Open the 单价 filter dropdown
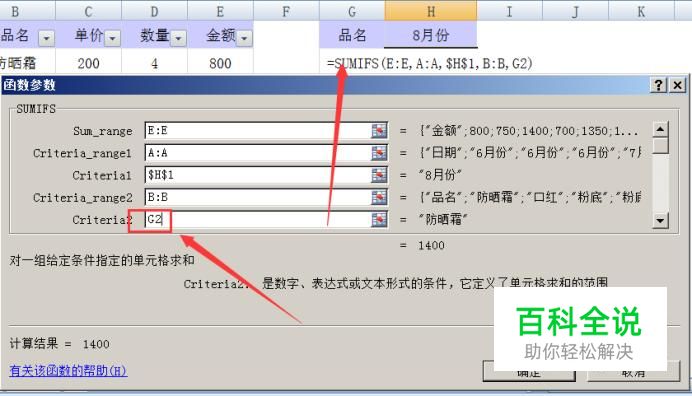692x396 pixels. 113,39
